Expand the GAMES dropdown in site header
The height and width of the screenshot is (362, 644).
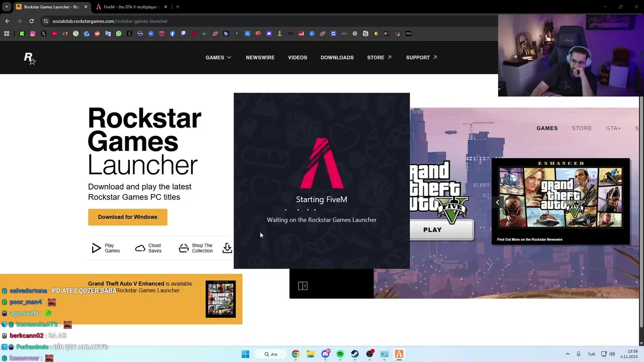pyautogui.click(x=218, y=57)
